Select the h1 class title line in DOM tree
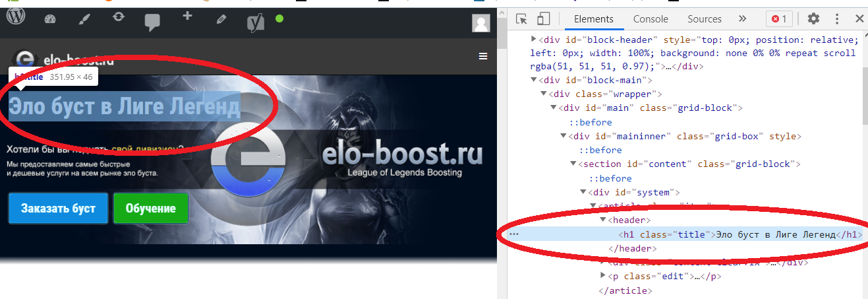Image resolution: width=868 pixels, height=299 pixels. click(x=740, y=234)
